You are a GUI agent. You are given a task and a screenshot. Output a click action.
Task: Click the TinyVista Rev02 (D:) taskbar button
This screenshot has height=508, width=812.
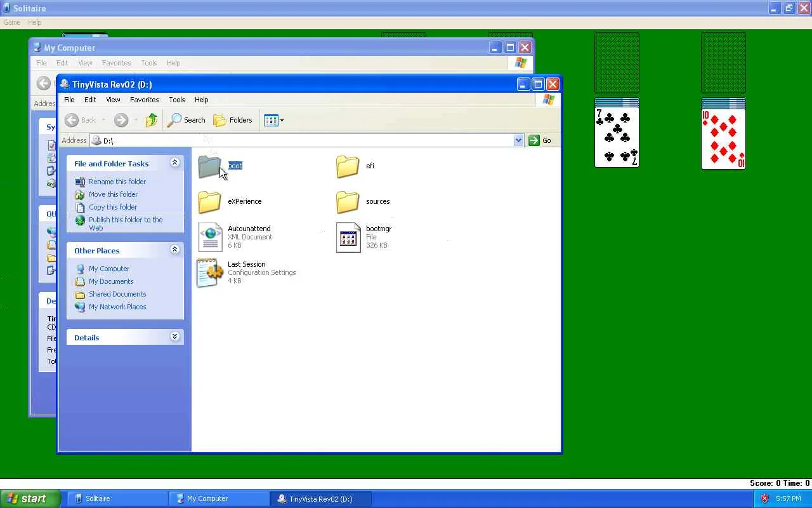[320, 498]
